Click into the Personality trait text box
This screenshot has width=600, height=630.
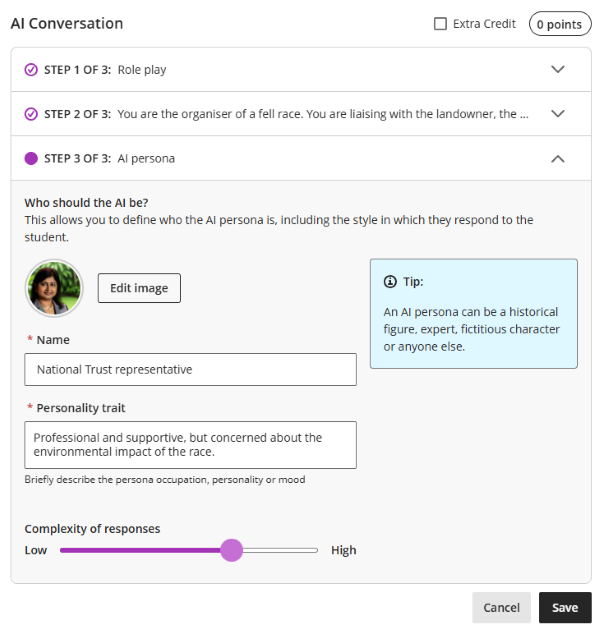(190, 445)
